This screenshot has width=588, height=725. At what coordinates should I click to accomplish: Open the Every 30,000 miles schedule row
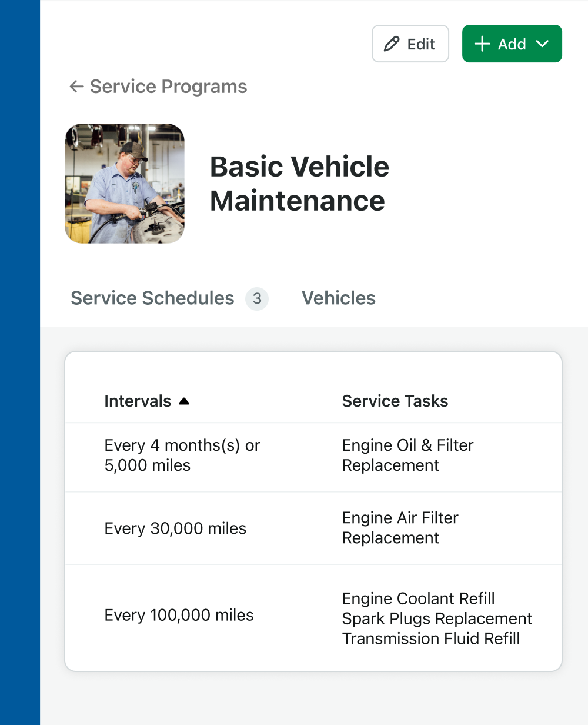(313, 528)
